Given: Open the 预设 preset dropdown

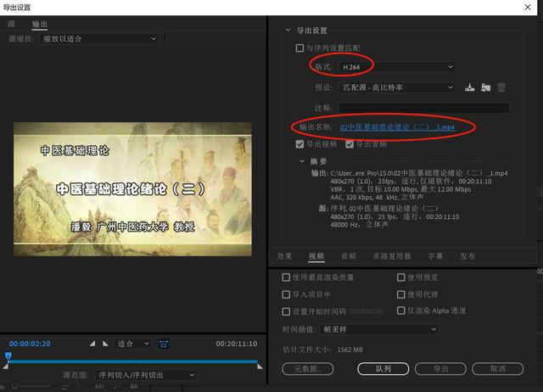Looking at the screenshot, I should [397, 87].
